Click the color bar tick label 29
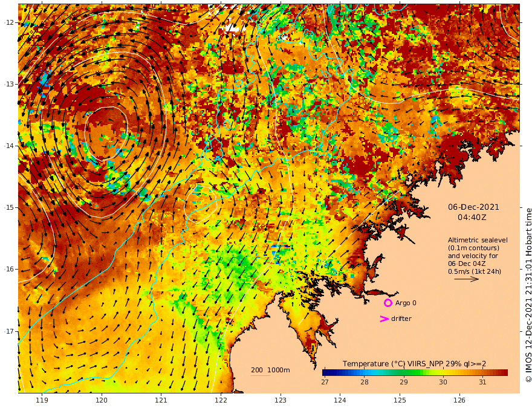The image size is (532, 411). (x=403, y=382)
